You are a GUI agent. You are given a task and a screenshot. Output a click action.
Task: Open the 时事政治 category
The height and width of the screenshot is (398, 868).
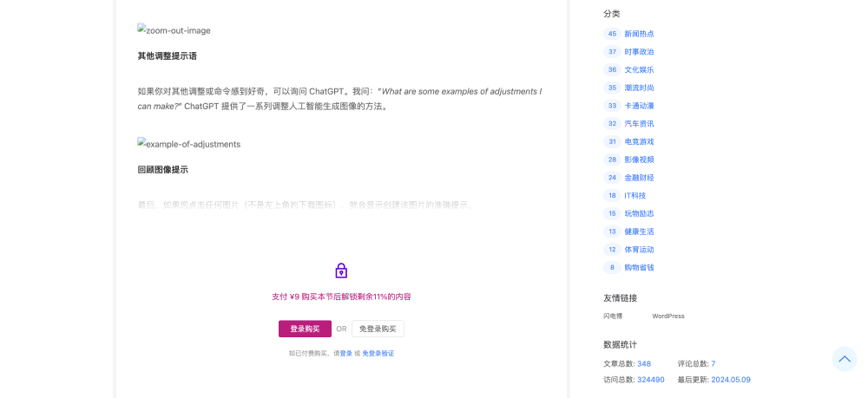click(x=640, y=52)
